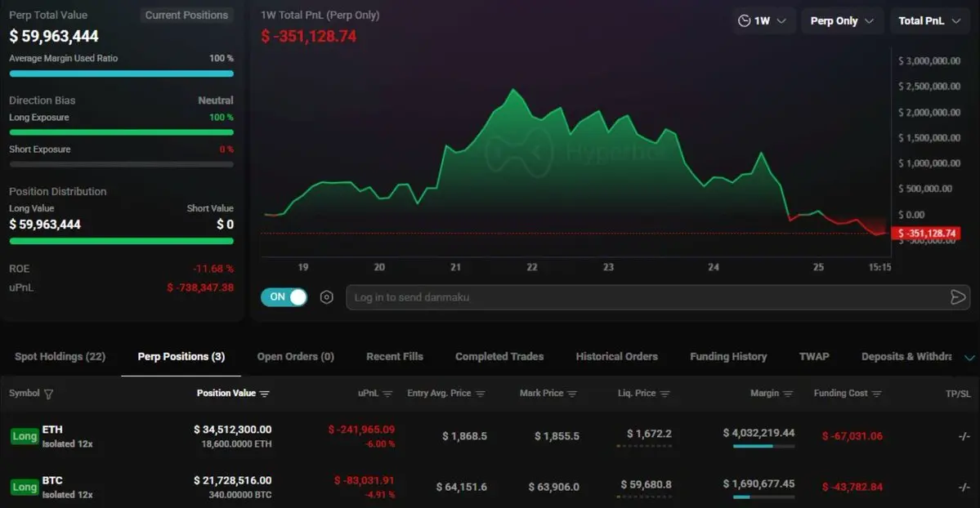The image size is (980, 508).
Task: Click the BTC Long badge
Action: pyautogui.click(x=25, y=487)
